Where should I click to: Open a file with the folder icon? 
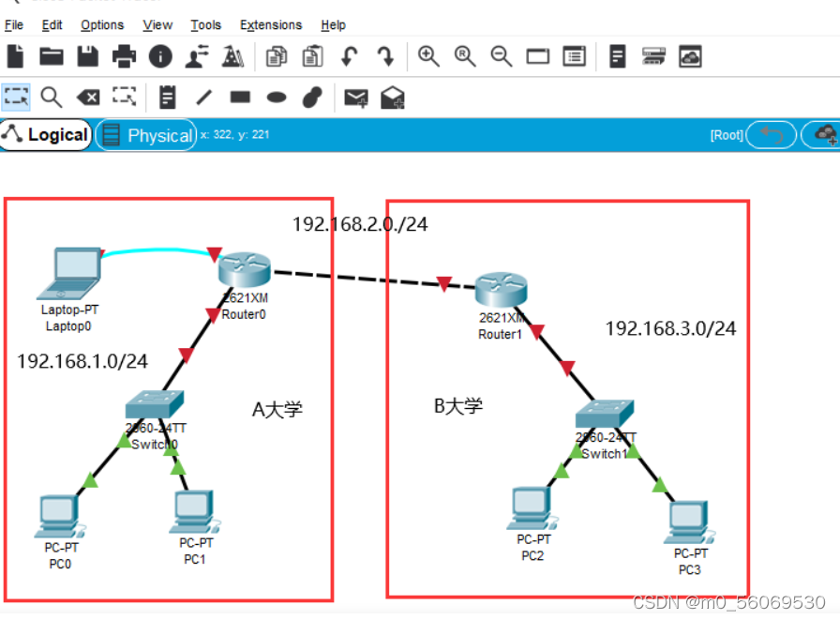(x=52, y=56)
